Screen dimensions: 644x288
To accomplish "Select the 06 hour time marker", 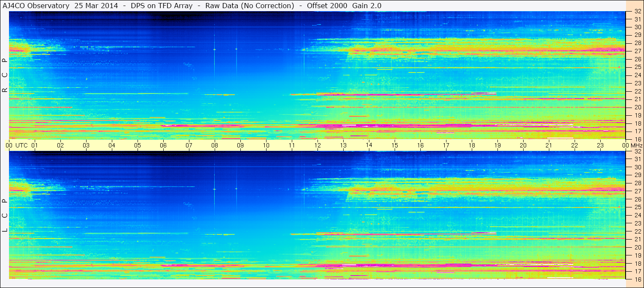I will click(x=163, y=145).
